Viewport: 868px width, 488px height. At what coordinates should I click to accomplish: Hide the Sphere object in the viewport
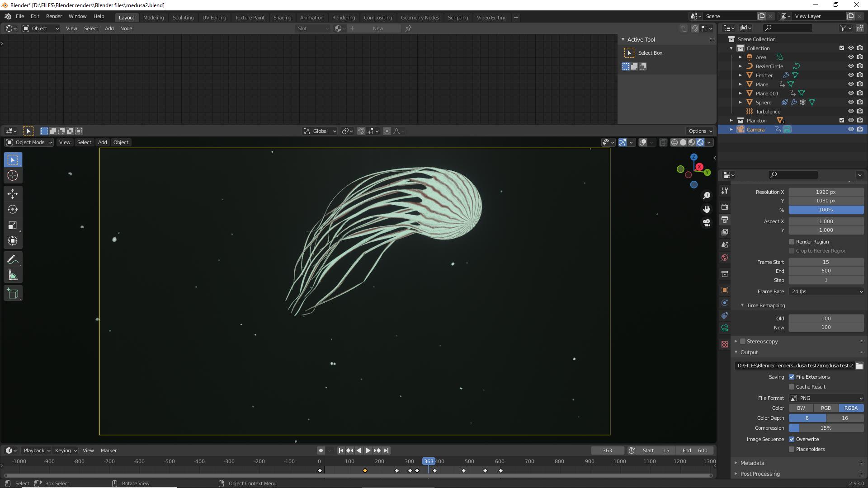[850, 103]
